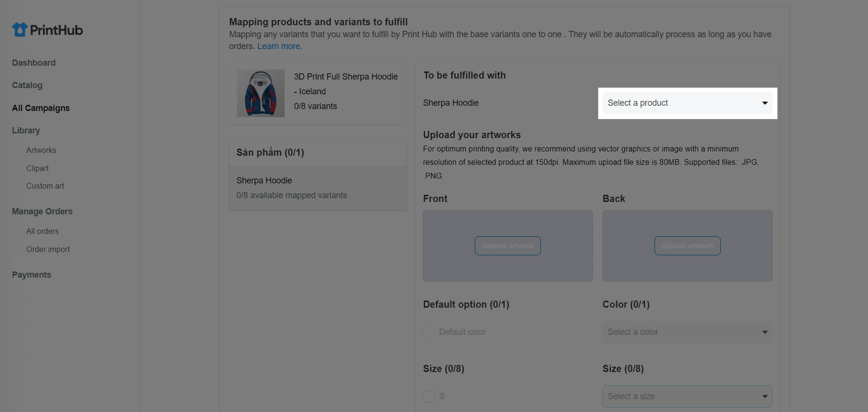Screen dimensions: 868x412
Task: Click the Select a product dropdown arrow
Action: click(x=765, y=103)
